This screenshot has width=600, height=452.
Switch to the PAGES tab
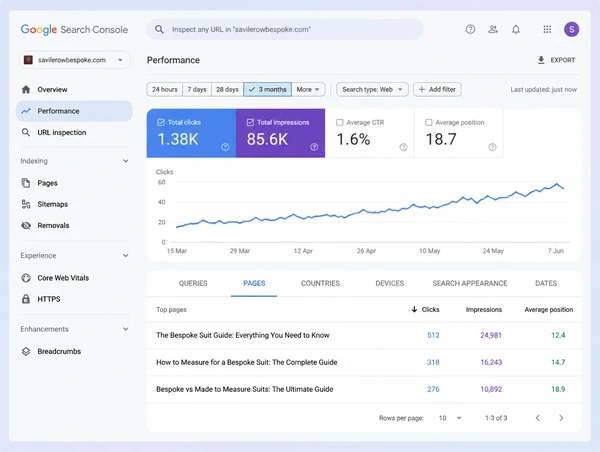(x=254, y=283)
